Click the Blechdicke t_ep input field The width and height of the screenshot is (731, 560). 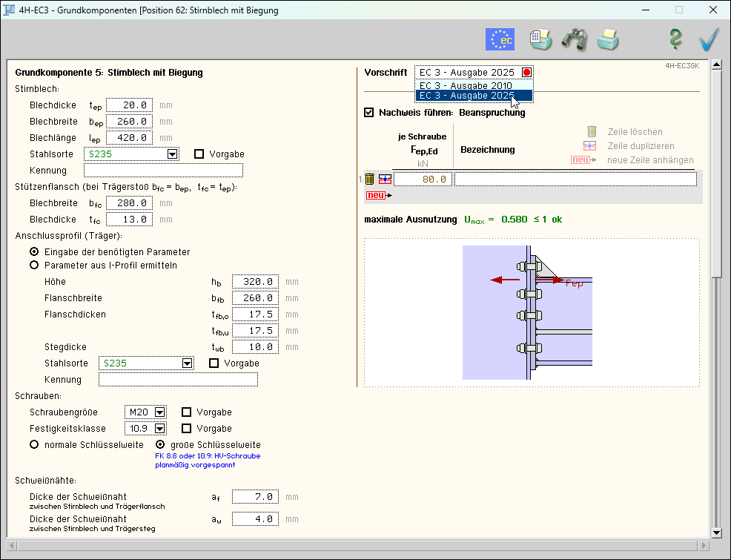130,105
